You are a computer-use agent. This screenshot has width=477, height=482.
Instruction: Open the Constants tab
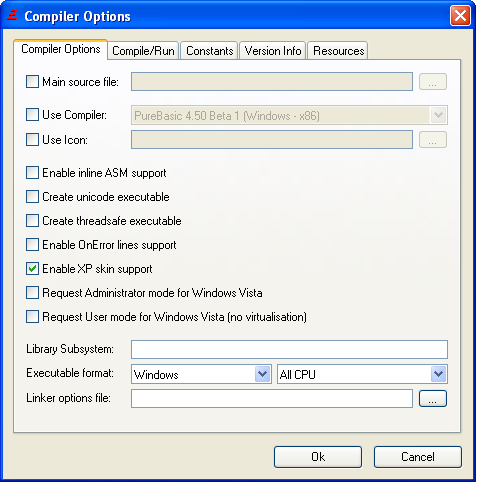(x=209, y=51)
